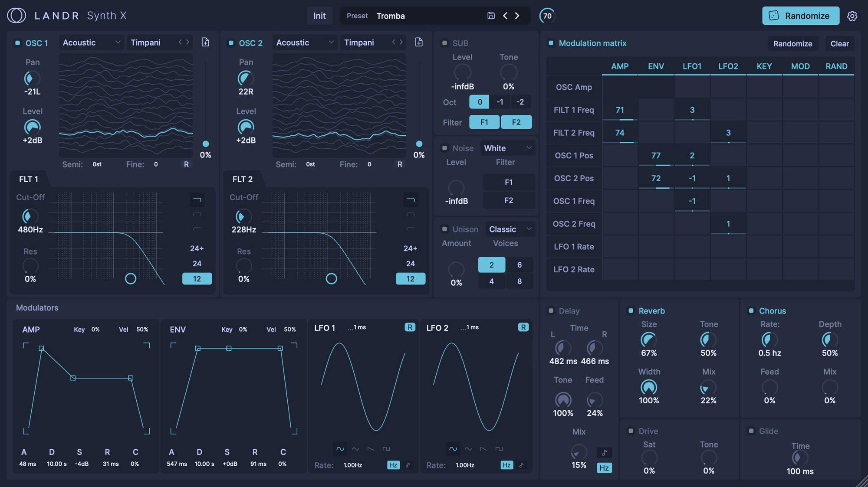Set FLT 1 slope to 24
Screen dimensions: 868x487
[x=197, y=263]
